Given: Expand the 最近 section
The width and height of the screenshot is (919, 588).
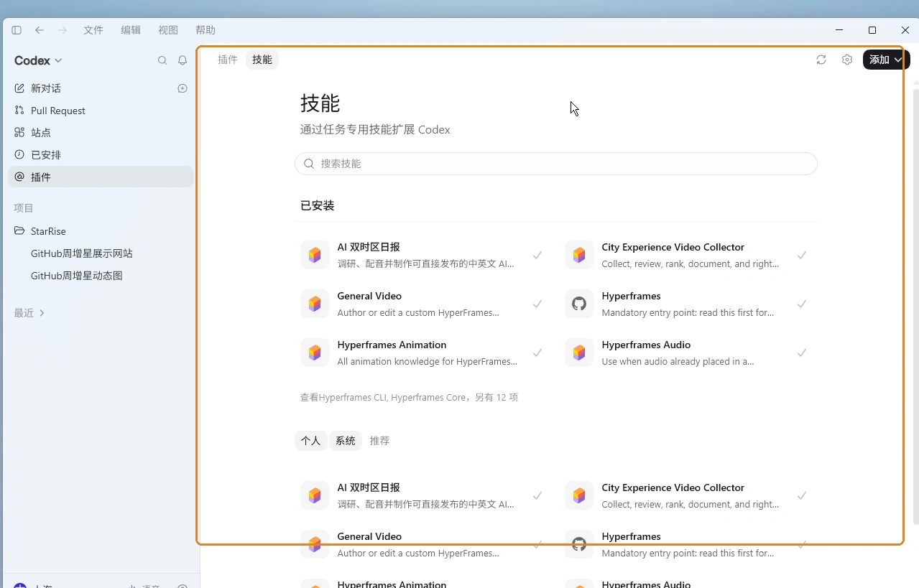Looking at the screenshot, I should pyautogui.click(x=29, y=313).
